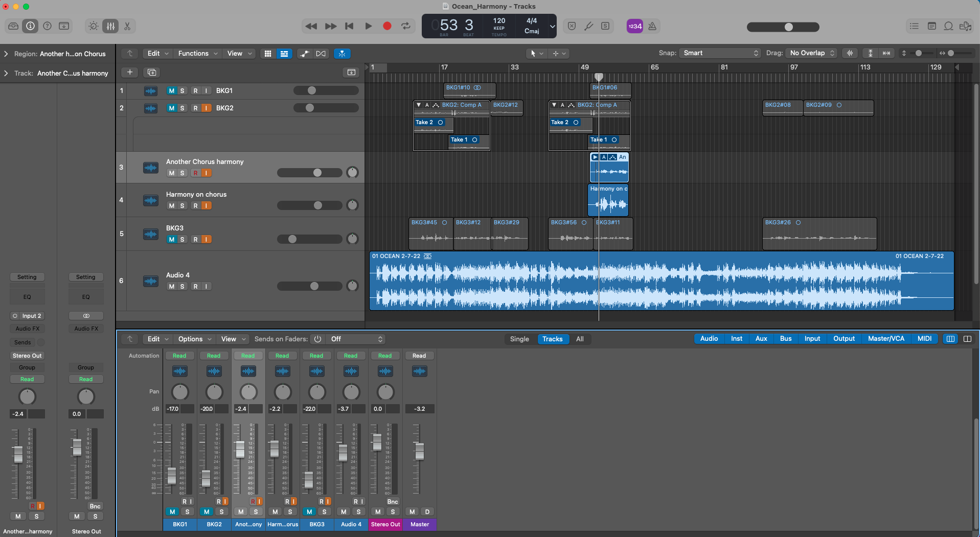Open the Snap Smart dropdown
This screenshot has height=537, width=980.
pos(720,53)
